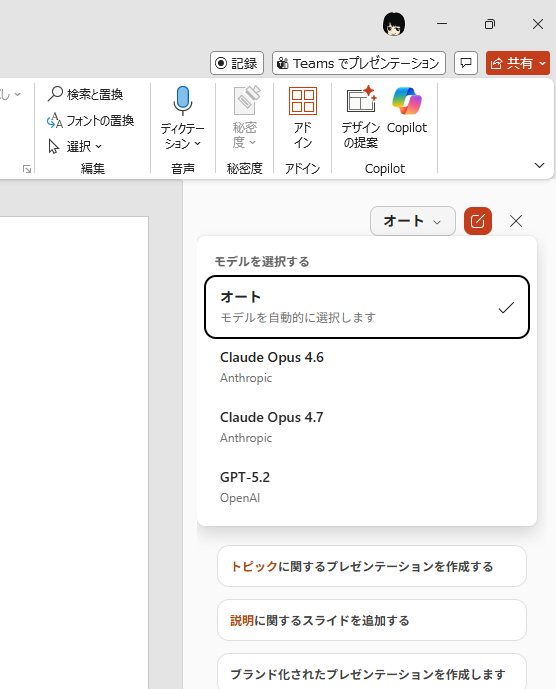The width and height of the screenshot is (556, 689).
Task: Expand the 共有 share dropdown arrow
Action: point(543,63)
